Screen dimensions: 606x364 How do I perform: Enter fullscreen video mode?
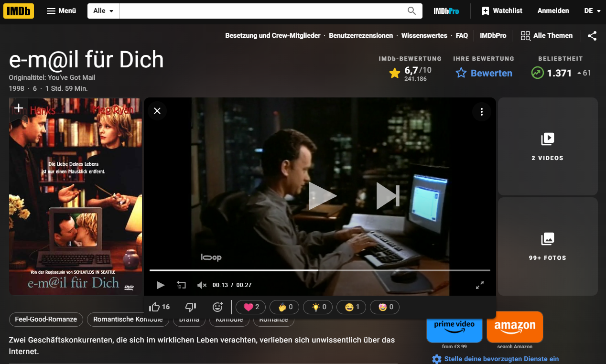(480, 285)
